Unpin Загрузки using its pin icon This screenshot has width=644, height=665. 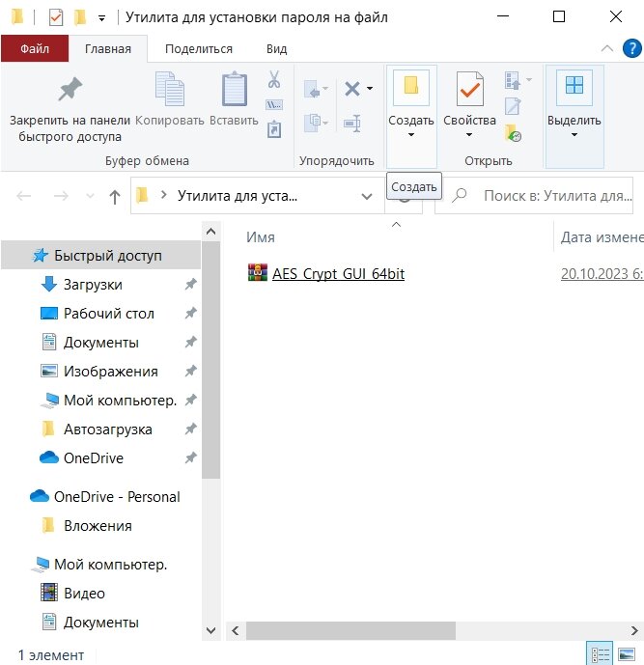[x=190, y=284]
